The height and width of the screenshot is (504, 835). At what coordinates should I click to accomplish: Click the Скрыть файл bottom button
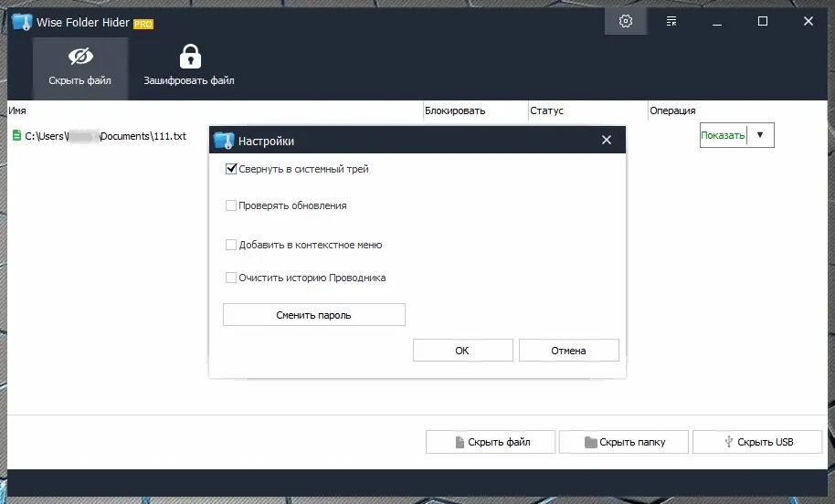pyautogui.click(x=491, y=442)
